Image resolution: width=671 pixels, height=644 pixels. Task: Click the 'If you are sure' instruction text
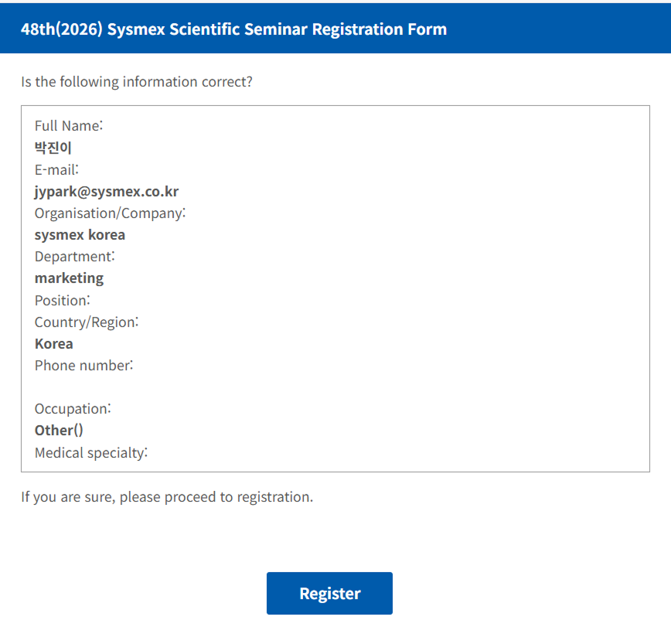tap(167, 496)
